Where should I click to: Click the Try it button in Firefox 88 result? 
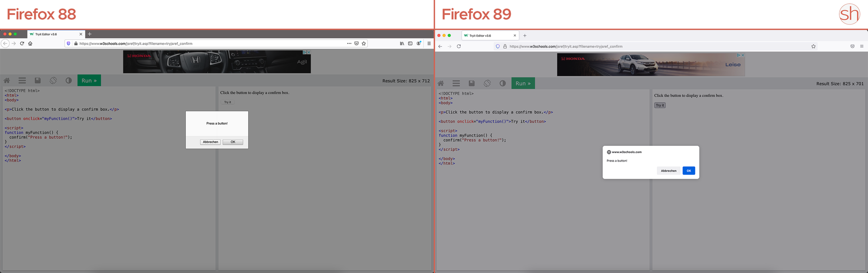[227, 102]
